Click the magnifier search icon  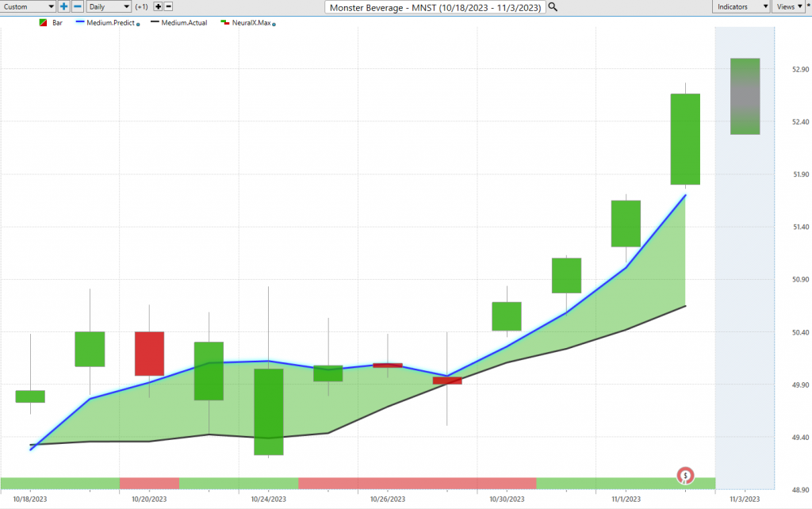point(553,7)
